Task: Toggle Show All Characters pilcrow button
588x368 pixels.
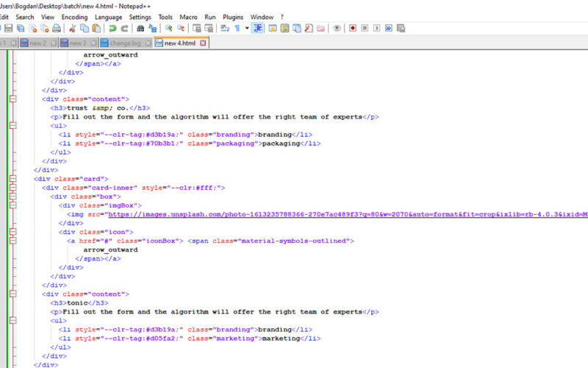Action: [x=237, y=28]
